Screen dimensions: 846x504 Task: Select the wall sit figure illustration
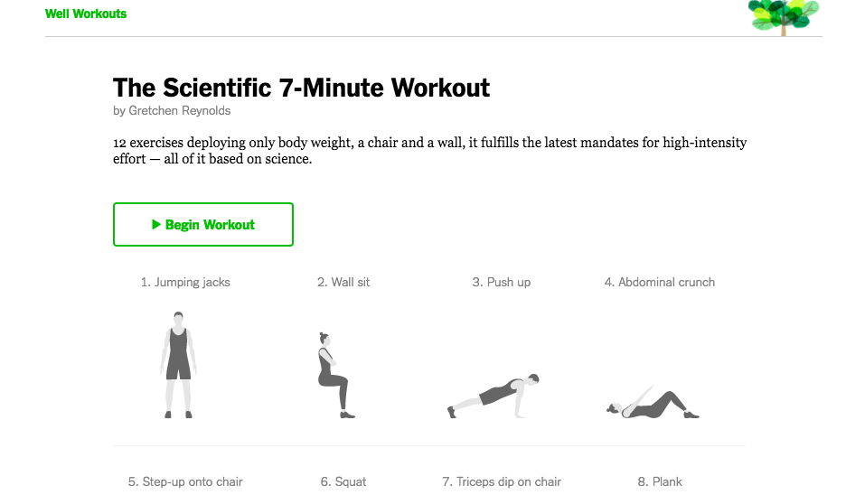click(333, 376)
